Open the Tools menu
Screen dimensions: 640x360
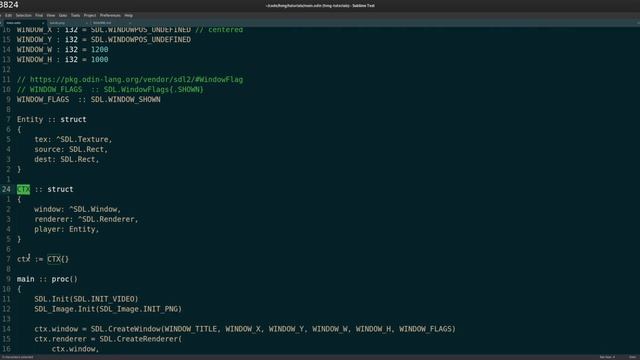pyautogui.click(x=76, y=16)
